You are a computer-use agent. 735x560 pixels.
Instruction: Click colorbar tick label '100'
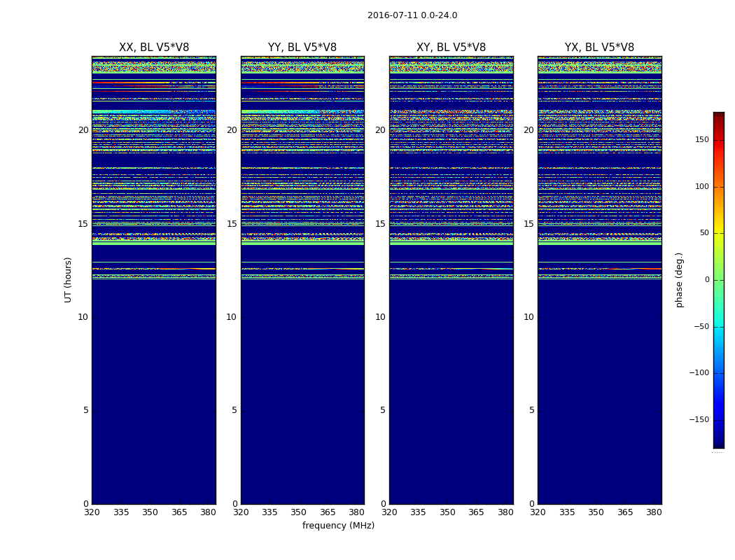[702, 186]
